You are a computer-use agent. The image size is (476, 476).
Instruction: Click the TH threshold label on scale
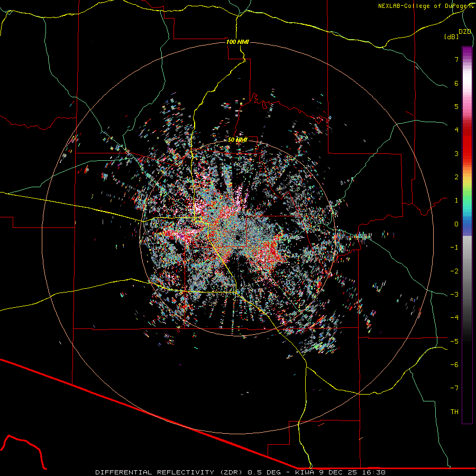click(454, 412)
